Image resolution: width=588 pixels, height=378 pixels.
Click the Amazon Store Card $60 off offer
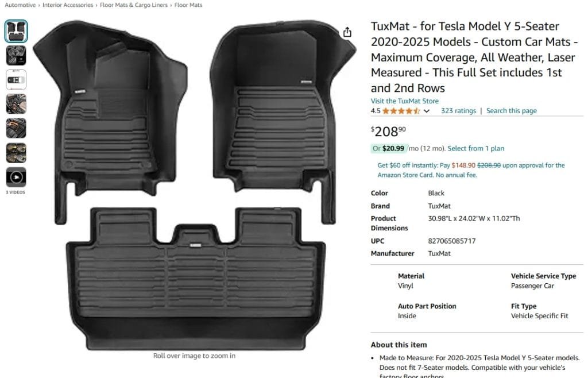coord(471,170)
